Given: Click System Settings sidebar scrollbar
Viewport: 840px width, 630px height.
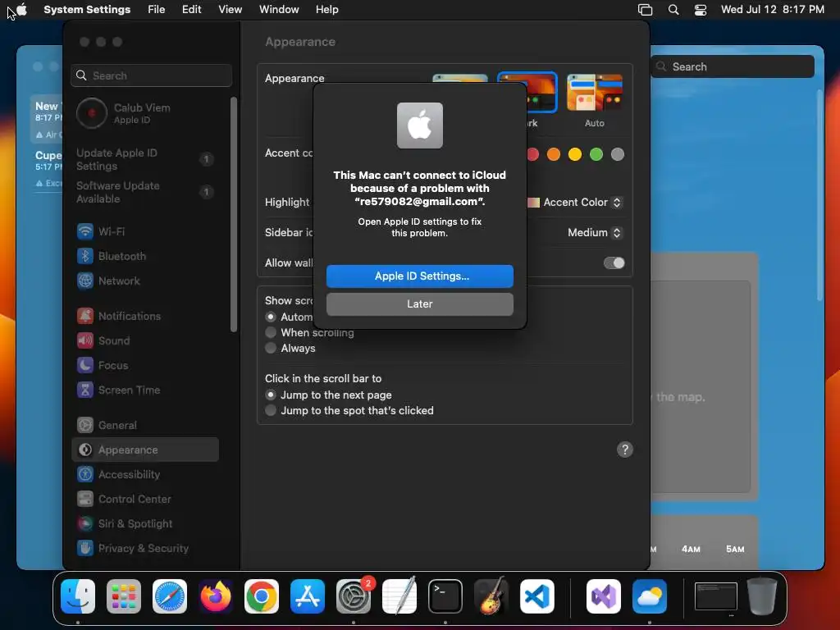Looking at the screenshot, I should point(234,214).
